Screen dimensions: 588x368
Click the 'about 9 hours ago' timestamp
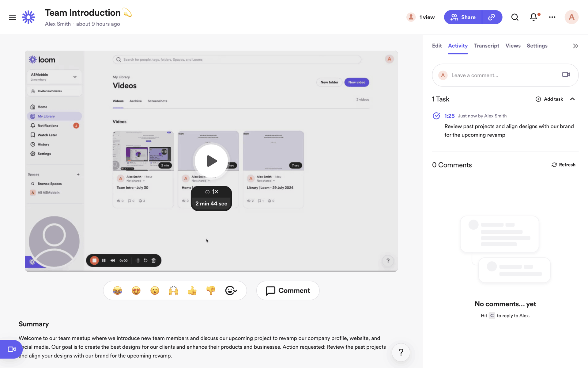tap(98, 24)
